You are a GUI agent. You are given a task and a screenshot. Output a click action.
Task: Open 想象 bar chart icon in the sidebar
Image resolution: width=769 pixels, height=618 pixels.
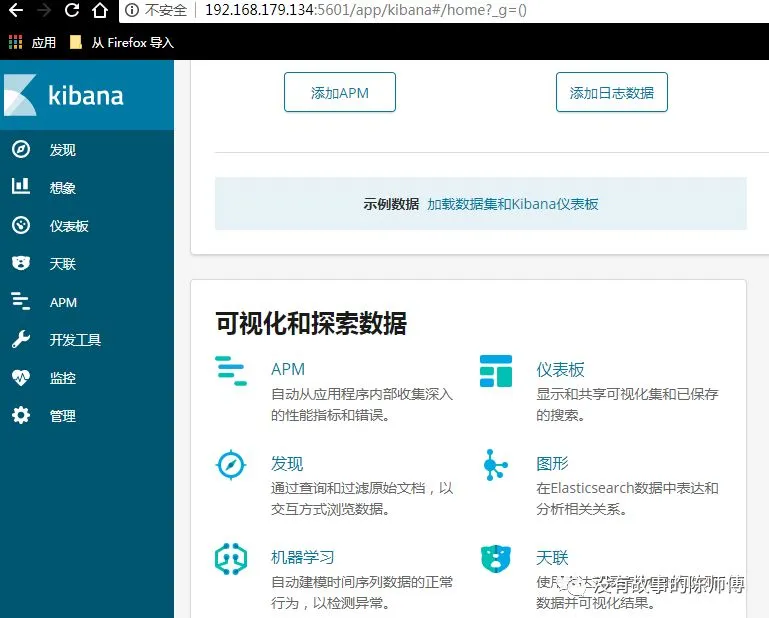[21, 186]
